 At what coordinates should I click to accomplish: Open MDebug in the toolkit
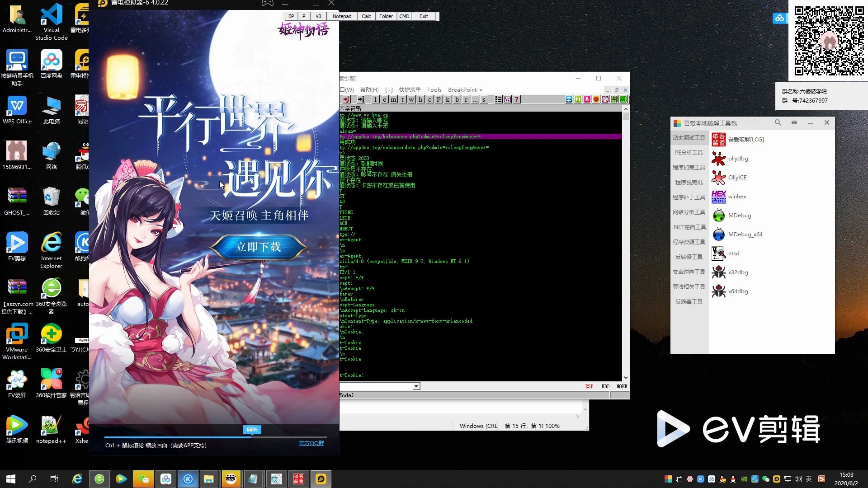coord(731,216)
